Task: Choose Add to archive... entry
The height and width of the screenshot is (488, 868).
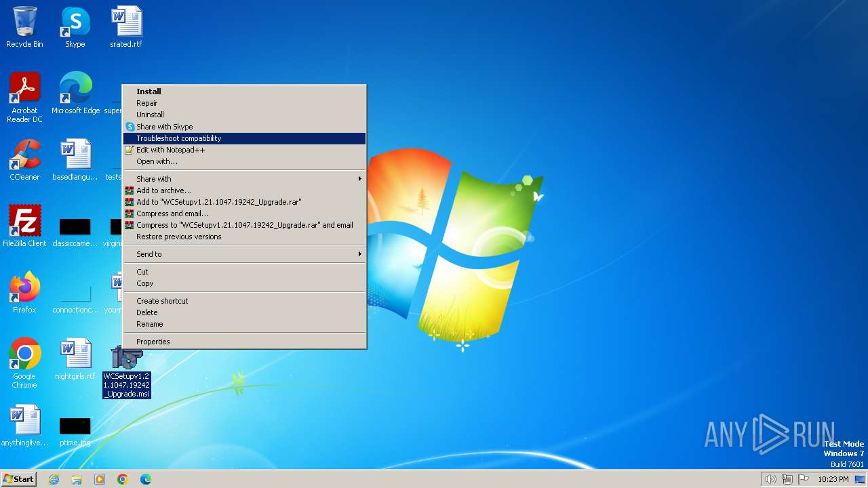Action: (244, 190)
